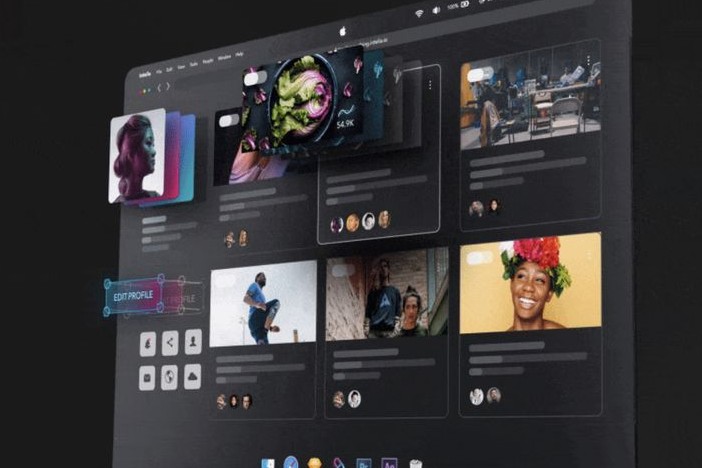This screenshot has height=468, width=702.
Task: Click the cloud icon tile in sidebar
Action: pos(193,376)
